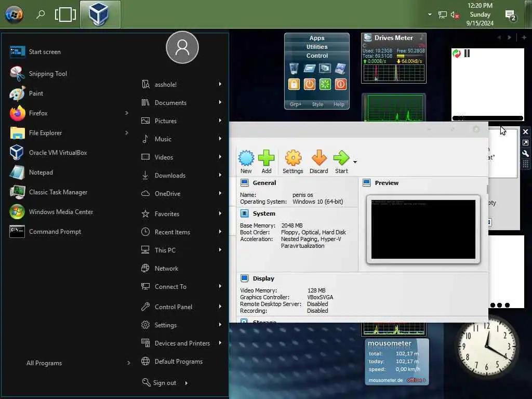Click the Discard saved state icon

click(319, 158)
